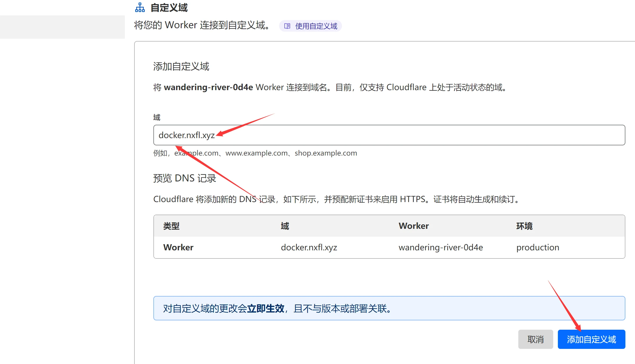Click the 取消 button
635x364 pixels.
(535, 339)
